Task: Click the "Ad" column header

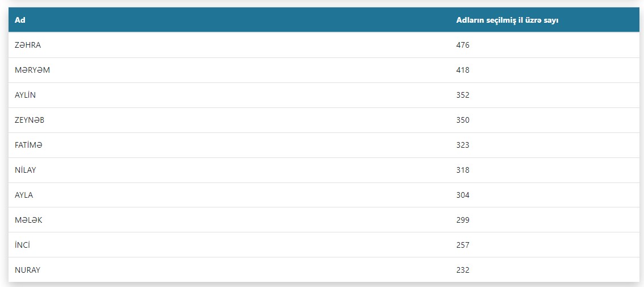Action: pos(20,20)
